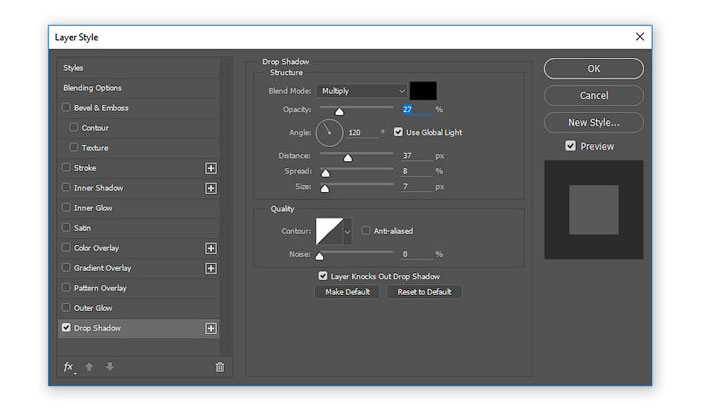Uncheck the Drop Shadow checkbox
Viewport: 725px width, 415px height.
[66, 327]
